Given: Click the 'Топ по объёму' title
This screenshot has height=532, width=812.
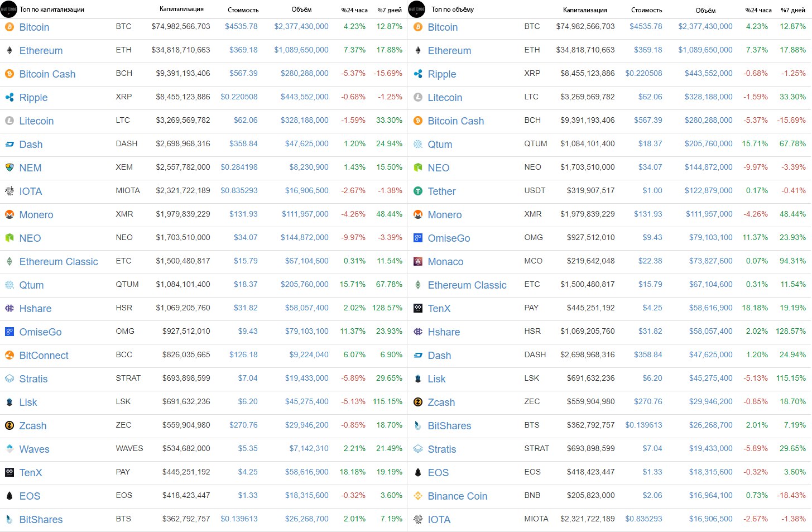Looking at the screenshot, I should pyautogui.click(x=453, y=9).
